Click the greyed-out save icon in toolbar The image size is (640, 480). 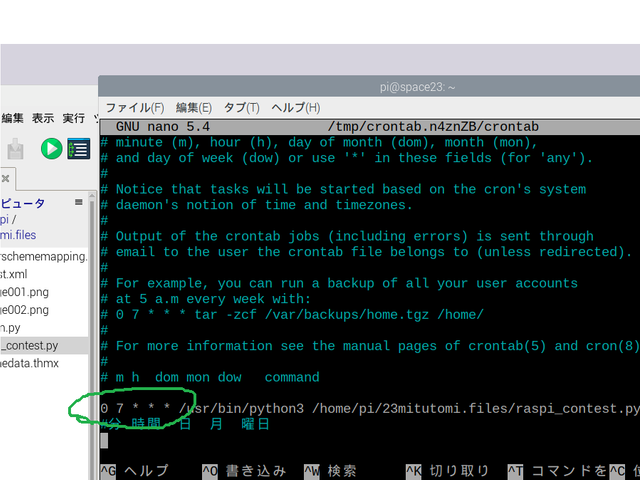tap(14, 149)
